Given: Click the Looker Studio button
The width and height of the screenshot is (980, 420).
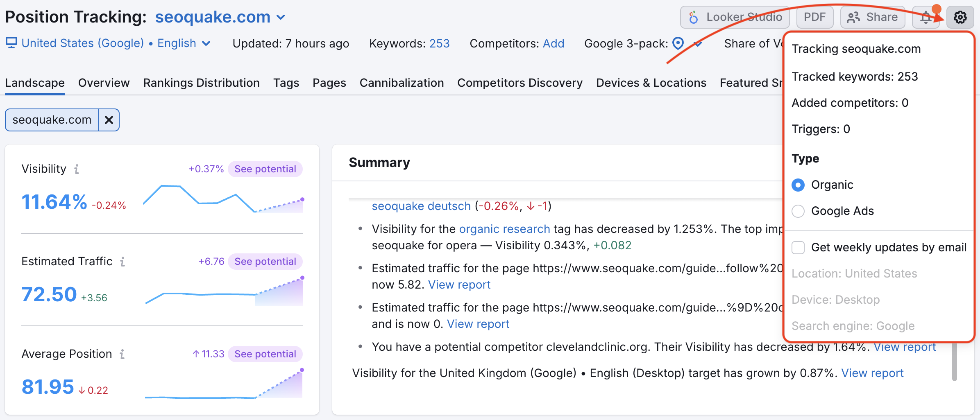Looking at the screenshot, I should pos(735,17).
